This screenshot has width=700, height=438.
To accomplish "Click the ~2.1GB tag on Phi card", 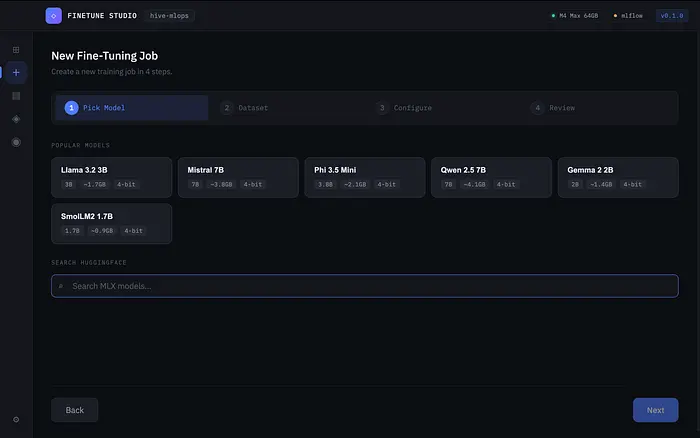I will pos(355,184).
